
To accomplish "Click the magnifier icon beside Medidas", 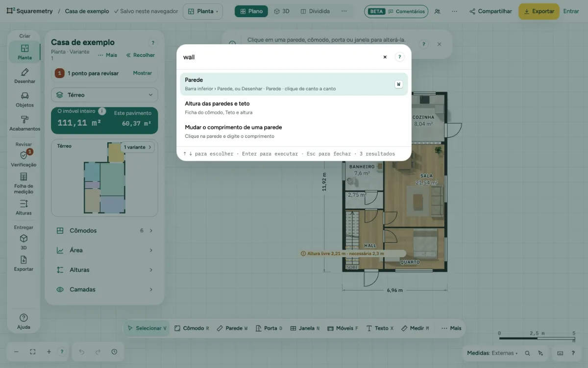I will (x=528, y=353).
